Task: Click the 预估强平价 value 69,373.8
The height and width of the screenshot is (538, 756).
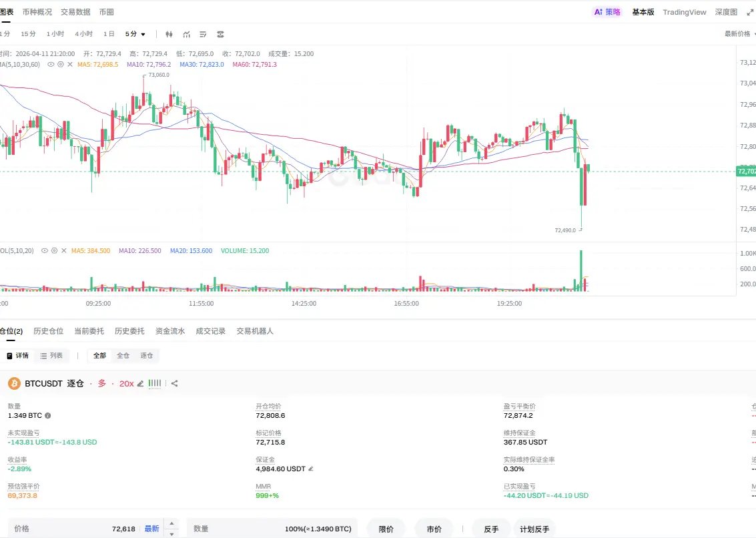Action: [x=22, y=495]
